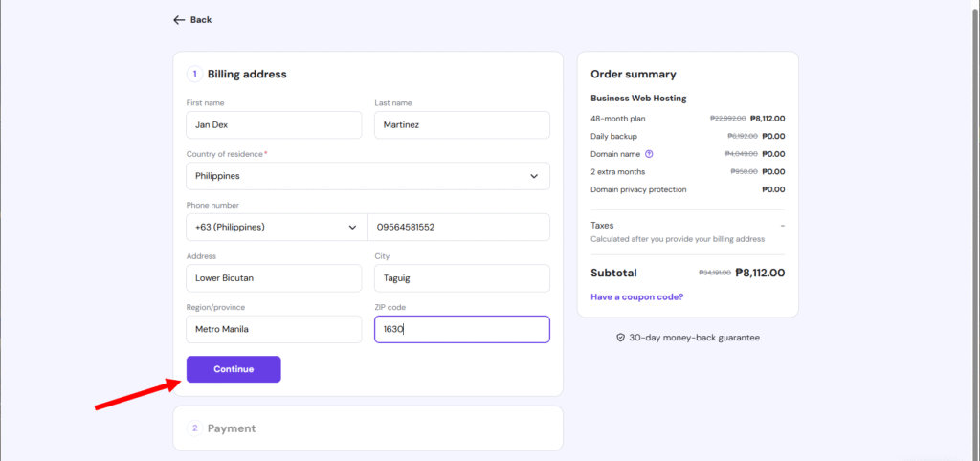Edit the ZIP code field

click(462, 329)
